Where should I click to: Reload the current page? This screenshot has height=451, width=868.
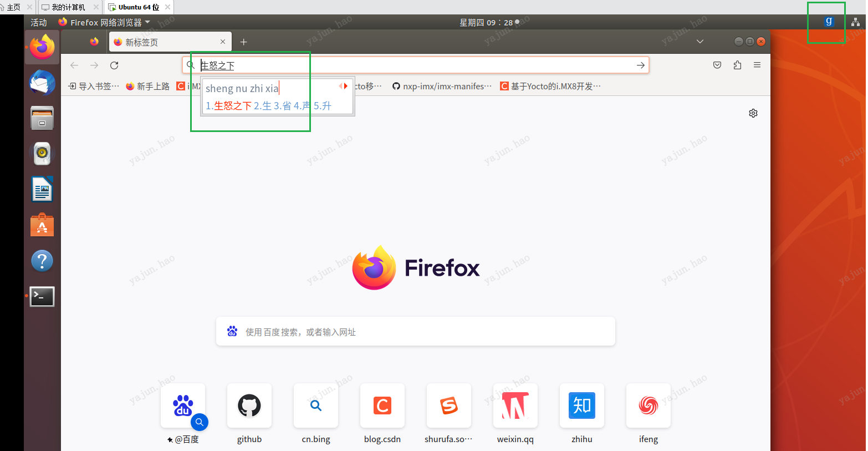(114, 65)
